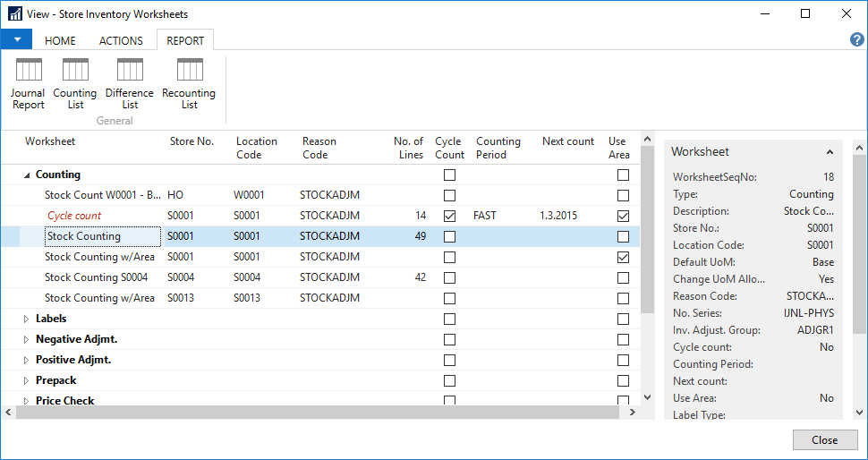Toggle Cycle Count checkbox for Cycle count row
The width and height of the screenshot is (868, 460).
(449, 216)
